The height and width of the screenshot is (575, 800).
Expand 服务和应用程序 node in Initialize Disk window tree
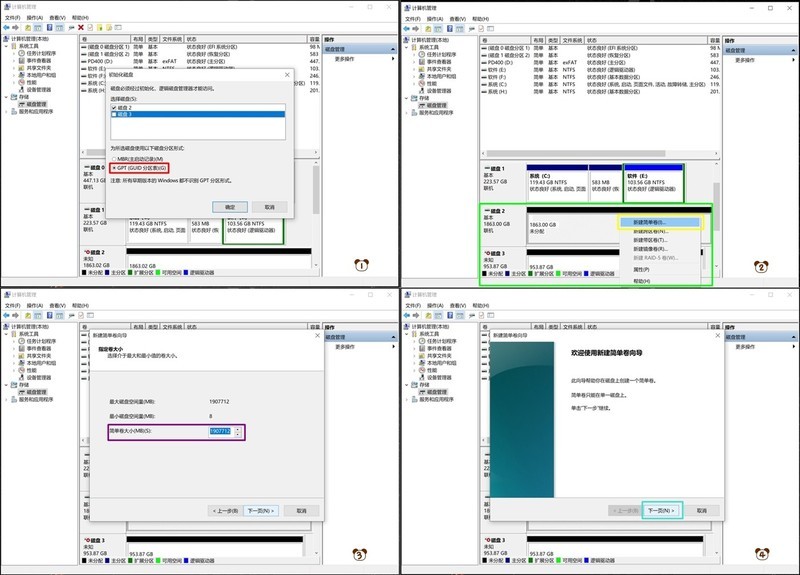[7, 111]
